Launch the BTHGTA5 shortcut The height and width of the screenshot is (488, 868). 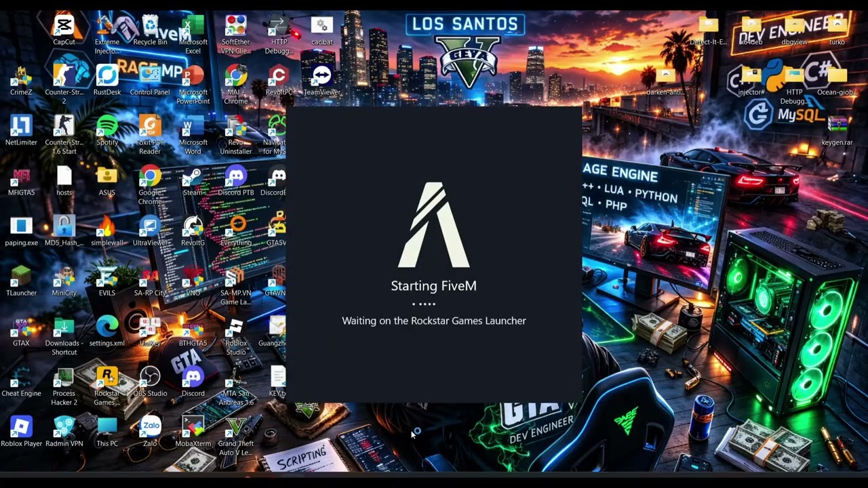tap(193, 327)
